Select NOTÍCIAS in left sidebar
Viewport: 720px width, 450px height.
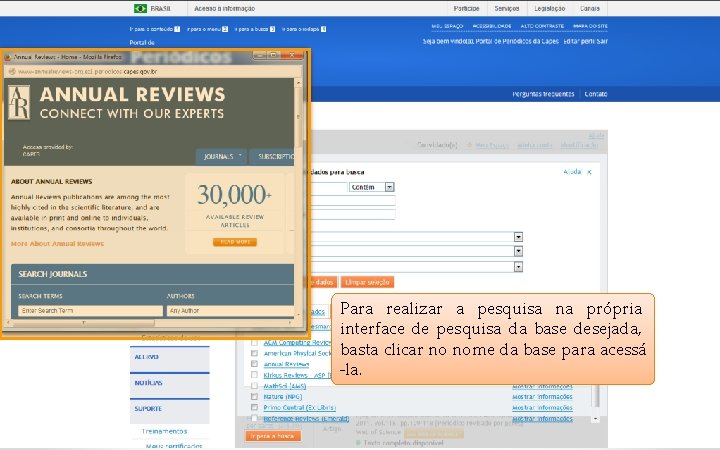[x=169, y=383]
